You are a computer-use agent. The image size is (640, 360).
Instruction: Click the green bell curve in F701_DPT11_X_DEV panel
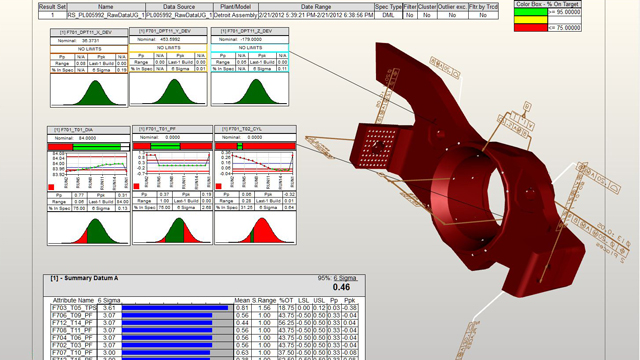pos(96,93)
